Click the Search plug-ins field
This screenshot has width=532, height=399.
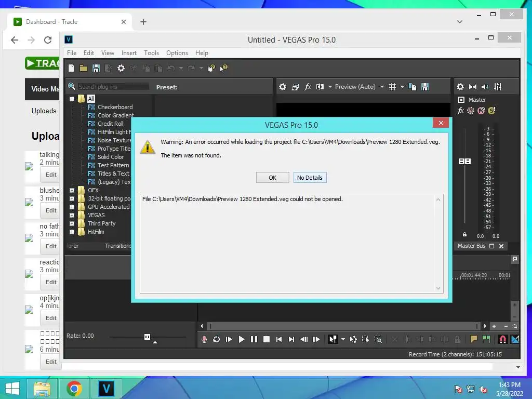113,87
